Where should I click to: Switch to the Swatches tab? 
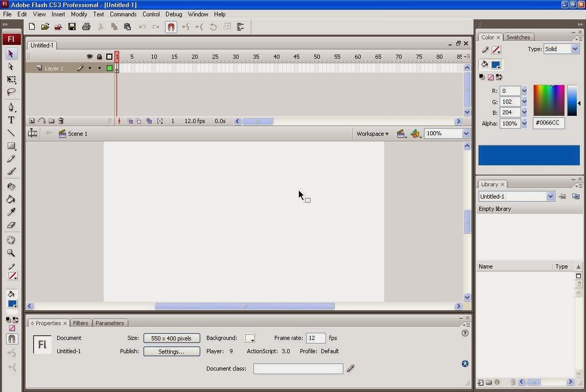tap(518, 37)
